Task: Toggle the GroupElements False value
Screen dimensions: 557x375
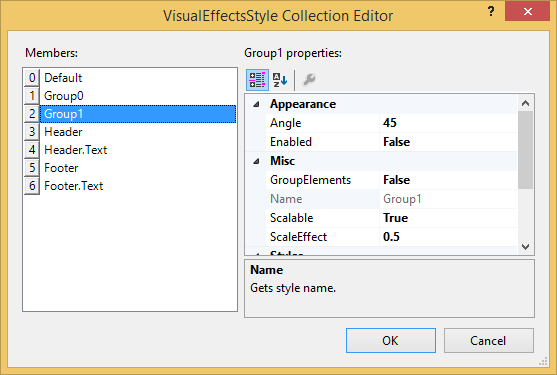Action: click(x=448, y=180)
